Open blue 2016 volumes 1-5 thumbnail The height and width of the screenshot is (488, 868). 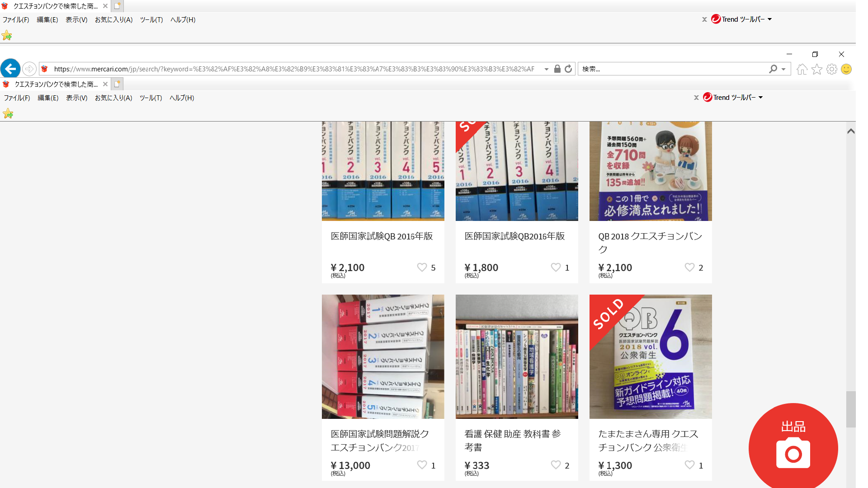383,171
